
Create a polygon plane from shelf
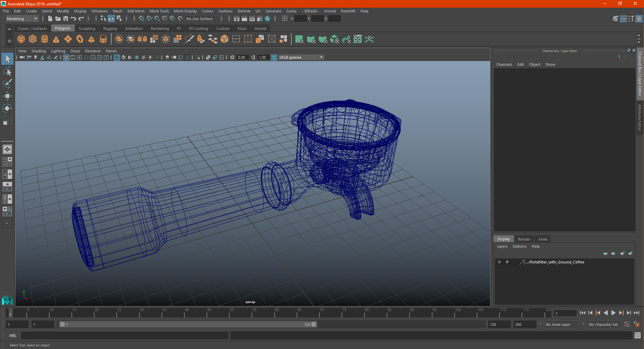pos(68,39)
